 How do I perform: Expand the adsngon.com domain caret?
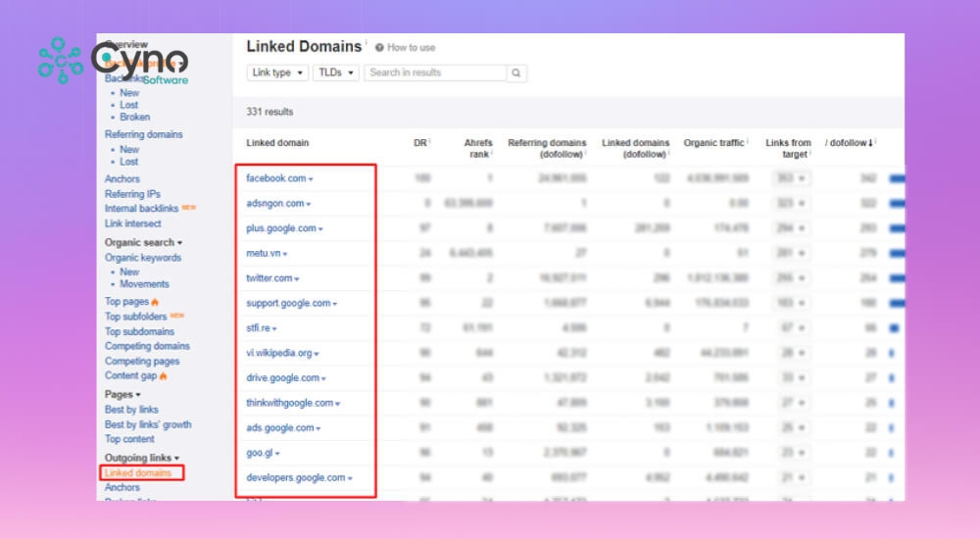(309, 204)
